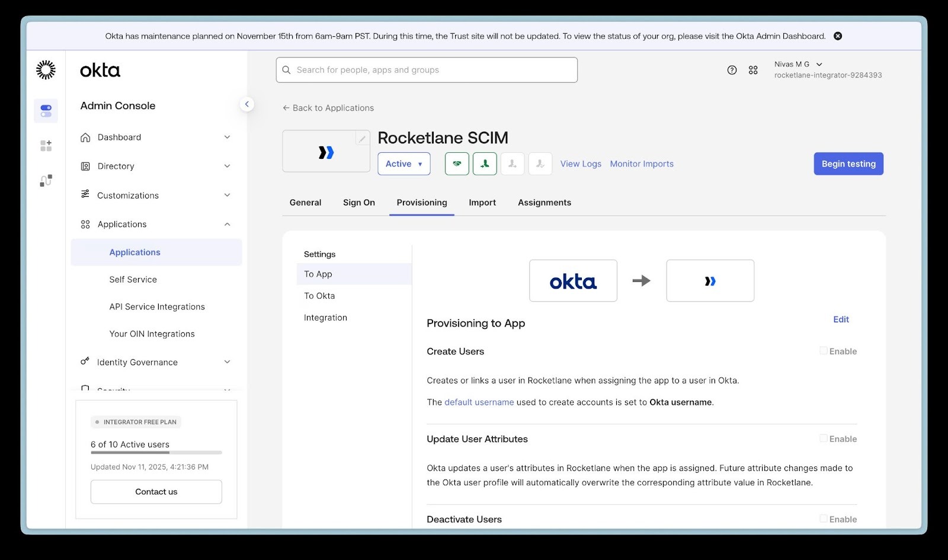Image resolution: width=948 pixels, height=560 pixels.
Task: Click the search for people, apps and groups field
Action: click(x=427, y=70)
